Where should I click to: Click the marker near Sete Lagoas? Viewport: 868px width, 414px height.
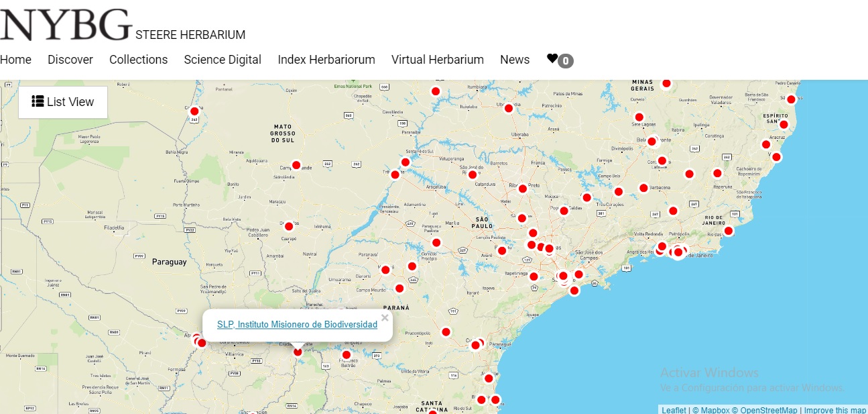pyautogui.click(x=639, y=117)
